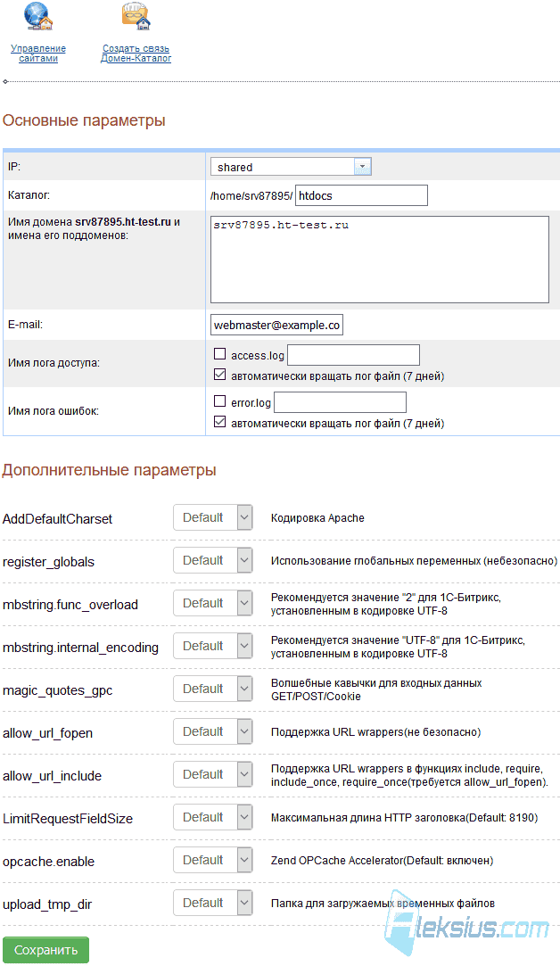This screenshot has height=966, width=560.
Task: Open the upload_tmp_dir dropdown
Action: pyautogui.click(x=213, y=903)
